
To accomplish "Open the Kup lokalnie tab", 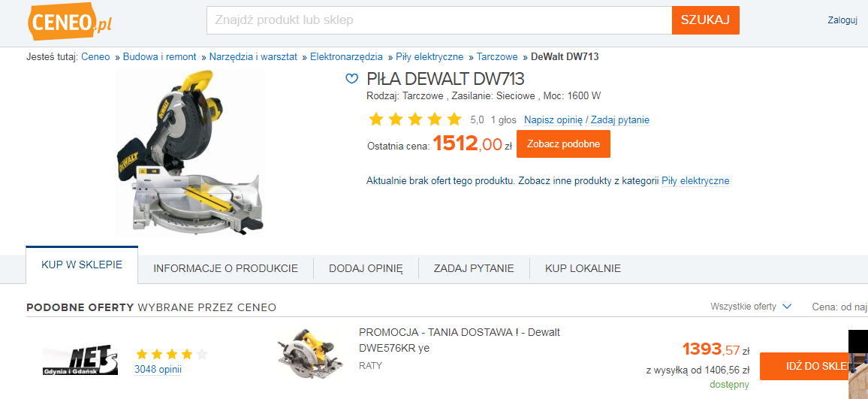I will tap(583, 268).
